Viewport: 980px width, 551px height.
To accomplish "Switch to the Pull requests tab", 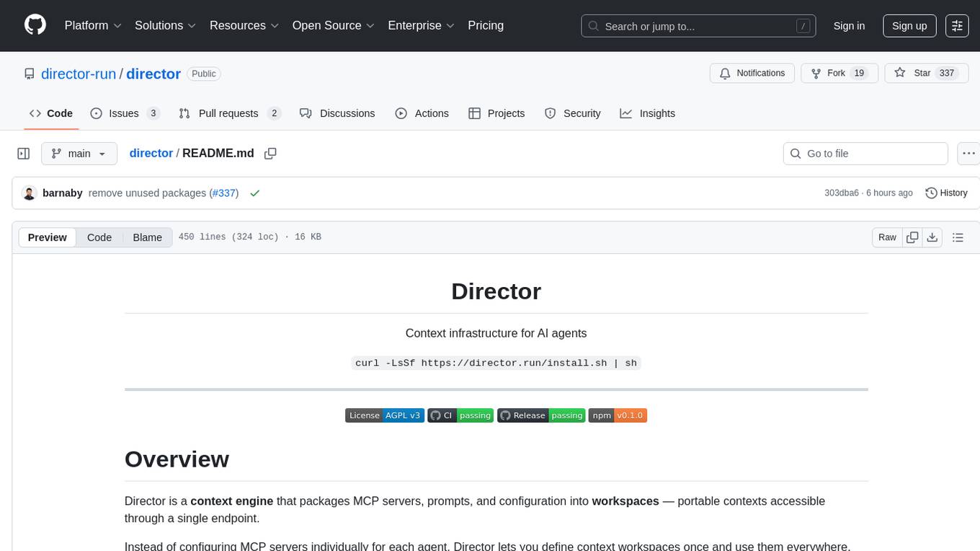I will [230, 113].
